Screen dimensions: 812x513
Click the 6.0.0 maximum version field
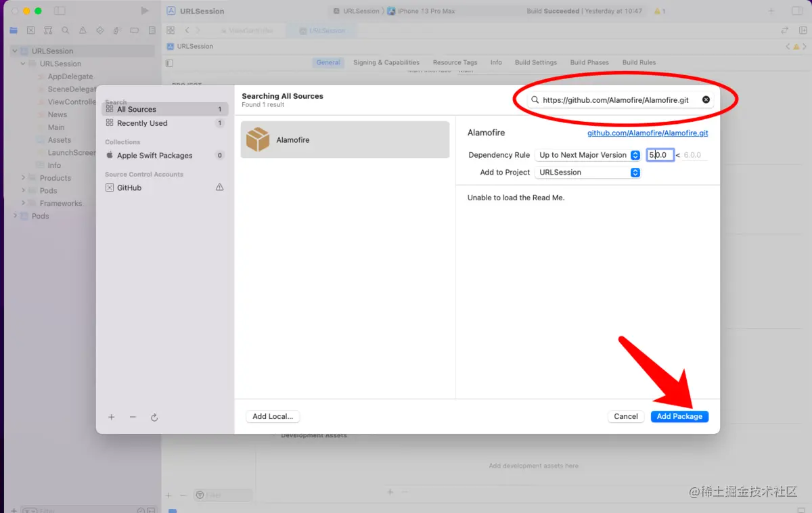tap(694, 155)
